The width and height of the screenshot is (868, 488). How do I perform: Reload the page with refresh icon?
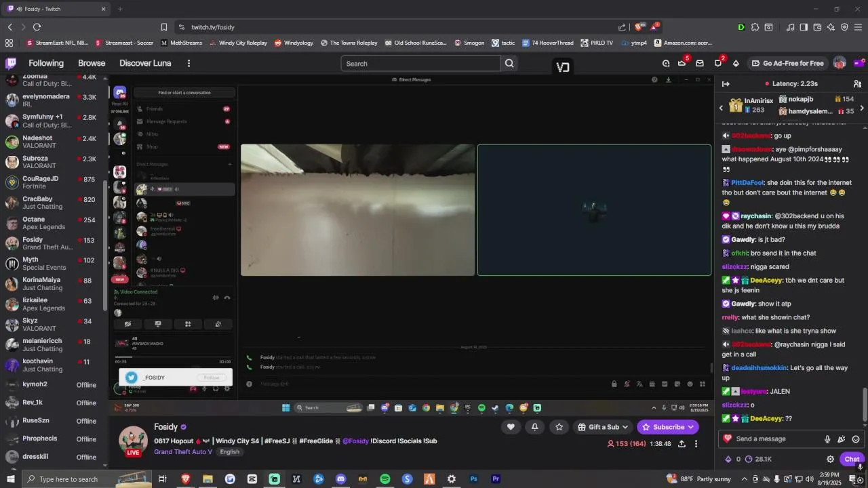37,27
